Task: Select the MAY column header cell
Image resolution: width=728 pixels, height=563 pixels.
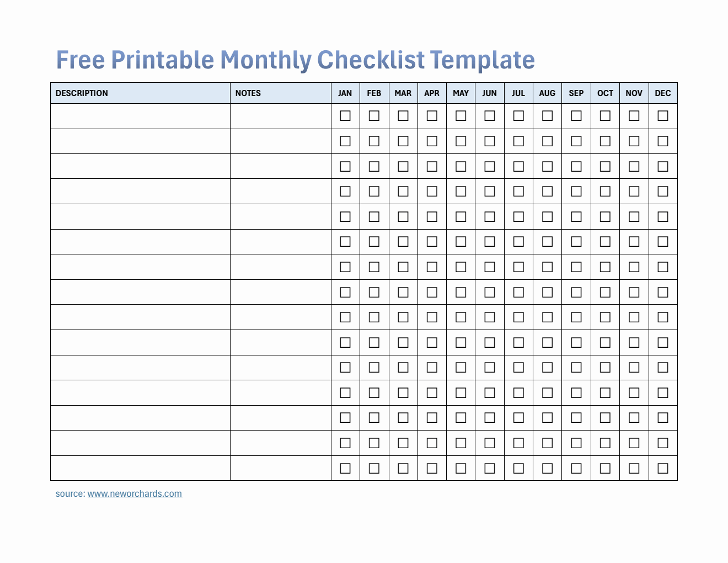Action: pos(461,93)
